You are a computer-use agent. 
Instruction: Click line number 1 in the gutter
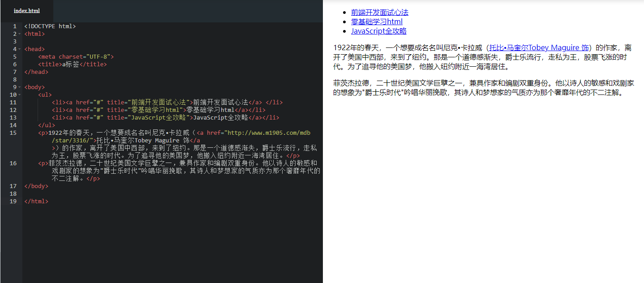(x=13, y=26)
